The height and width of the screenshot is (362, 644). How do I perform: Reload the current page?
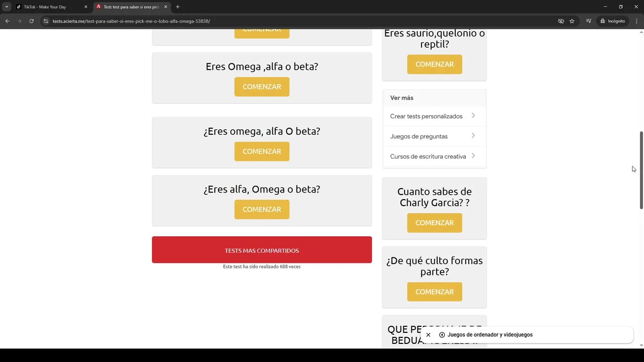pyautogui.click(x=31, y=21)
